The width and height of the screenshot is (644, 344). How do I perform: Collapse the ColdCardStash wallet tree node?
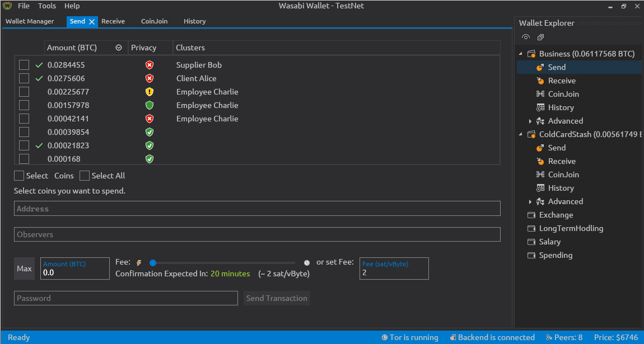(521, 134)
